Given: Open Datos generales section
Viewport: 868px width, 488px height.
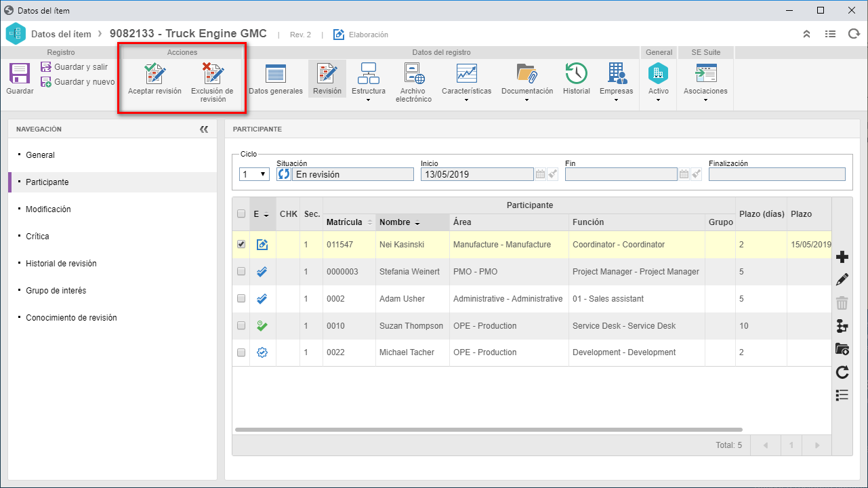Looking at the screenshot, I should (x=276, y=79).
